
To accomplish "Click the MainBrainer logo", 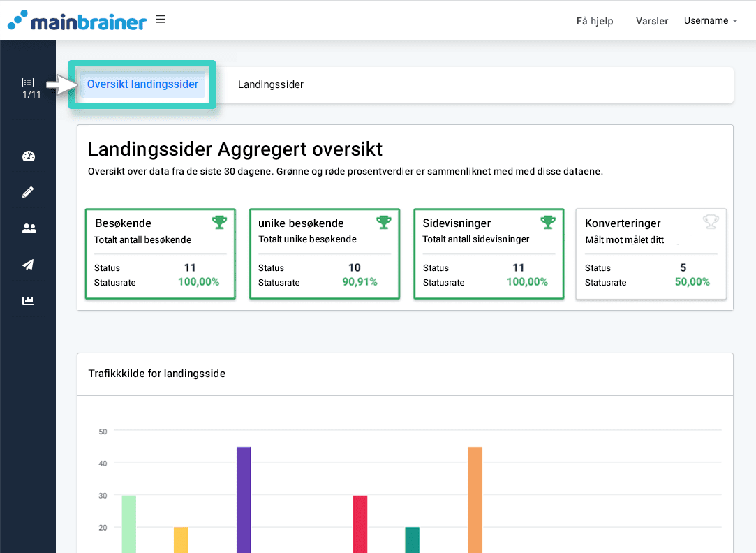I will pos(77,20).
